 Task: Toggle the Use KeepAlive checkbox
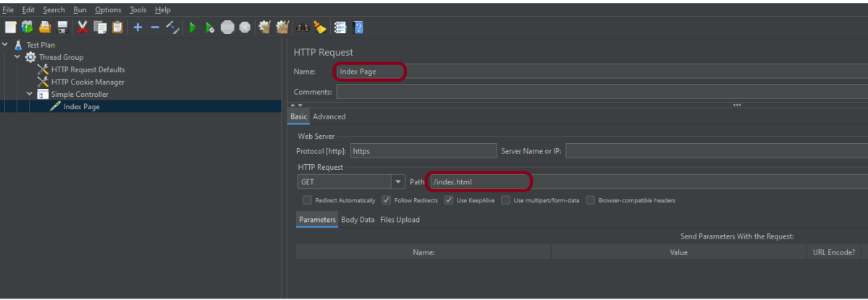pyautogui.click(x=449, y=200)
